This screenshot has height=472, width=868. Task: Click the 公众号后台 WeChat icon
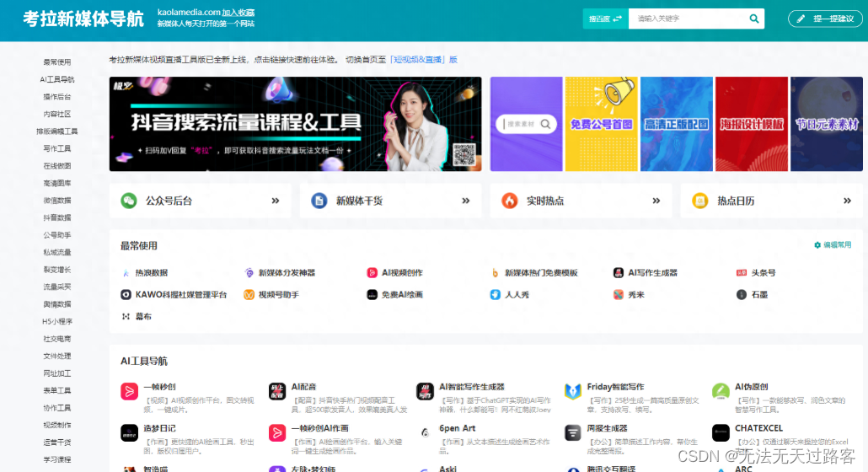[x=129, y=201]
